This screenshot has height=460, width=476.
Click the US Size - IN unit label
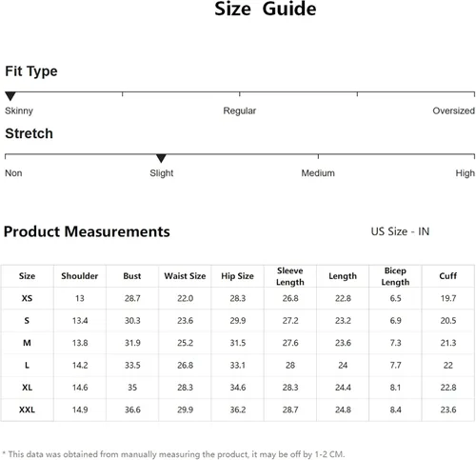click(400, 231)
